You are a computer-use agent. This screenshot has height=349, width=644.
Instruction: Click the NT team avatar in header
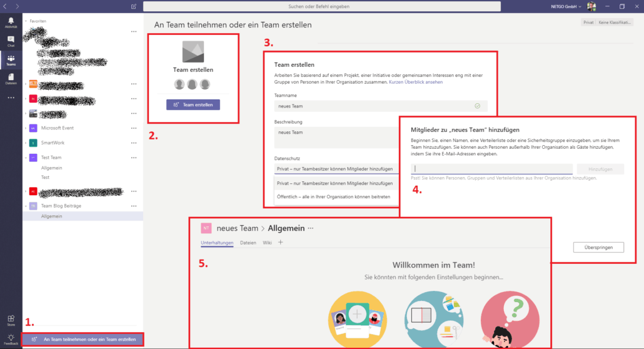[206, 228]
